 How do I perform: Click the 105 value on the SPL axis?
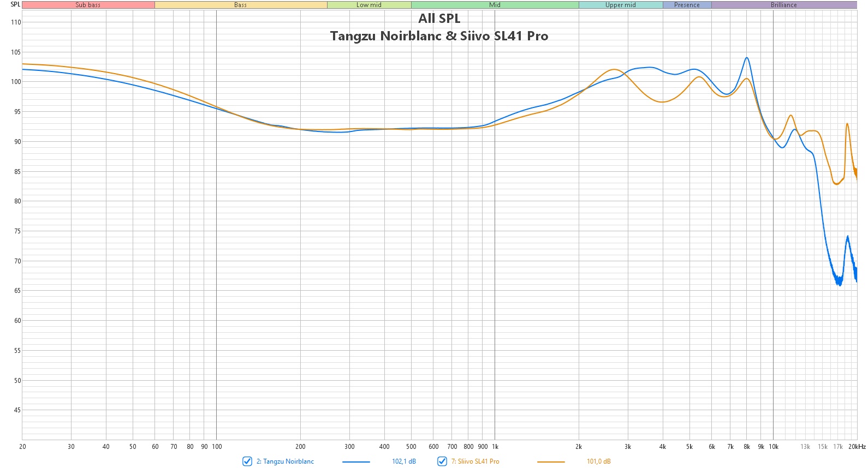(16, 52)
